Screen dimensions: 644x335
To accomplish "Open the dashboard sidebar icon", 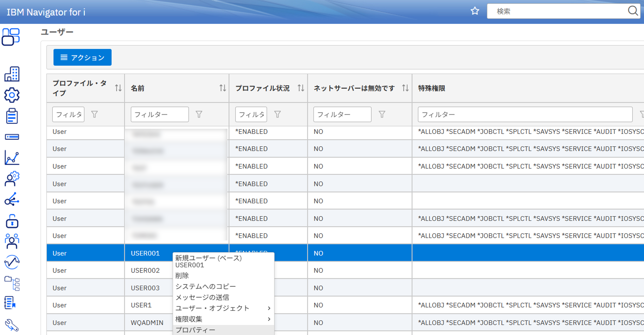I will pyautogui.click(x=11, y=37).
